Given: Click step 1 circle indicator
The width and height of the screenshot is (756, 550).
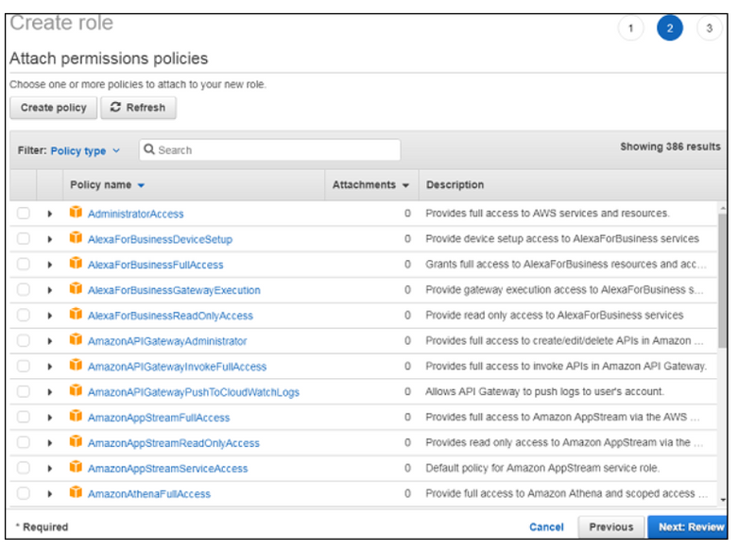Looking at the screenshot, I should 630,28.
